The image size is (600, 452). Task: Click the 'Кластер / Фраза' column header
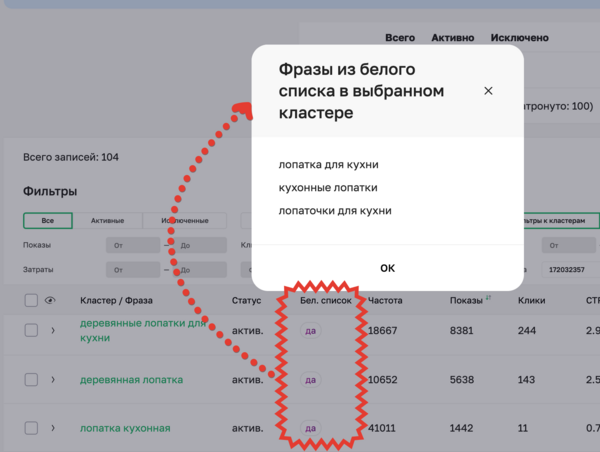[116, 300]
